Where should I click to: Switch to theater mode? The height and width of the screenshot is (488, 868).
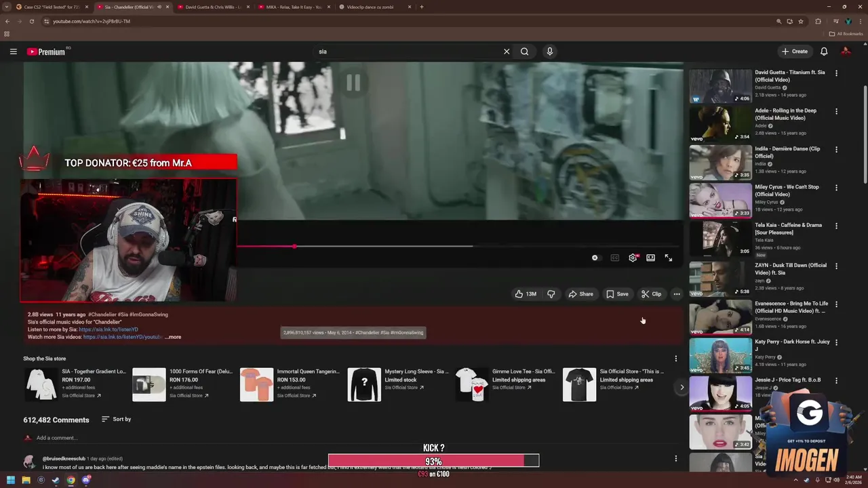coord(650,258)
